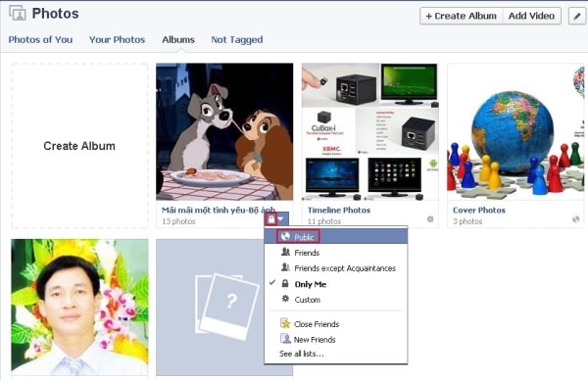The image size is (588, 381).
Task: Switch to Photos of You tab
Action: click(40, 39)
